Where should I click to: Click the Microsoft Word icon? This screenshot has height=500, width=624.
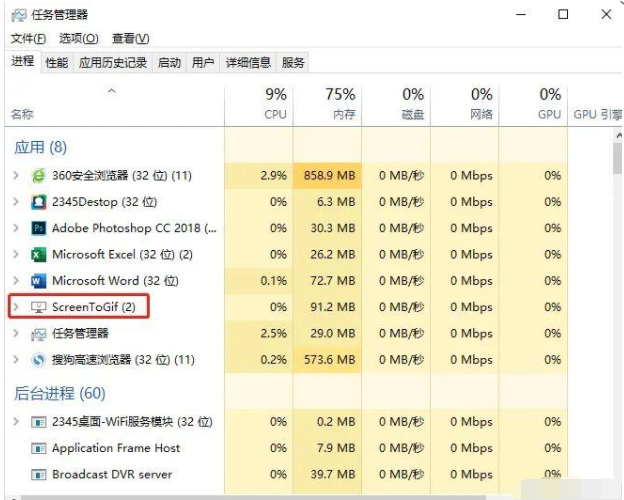39,281
